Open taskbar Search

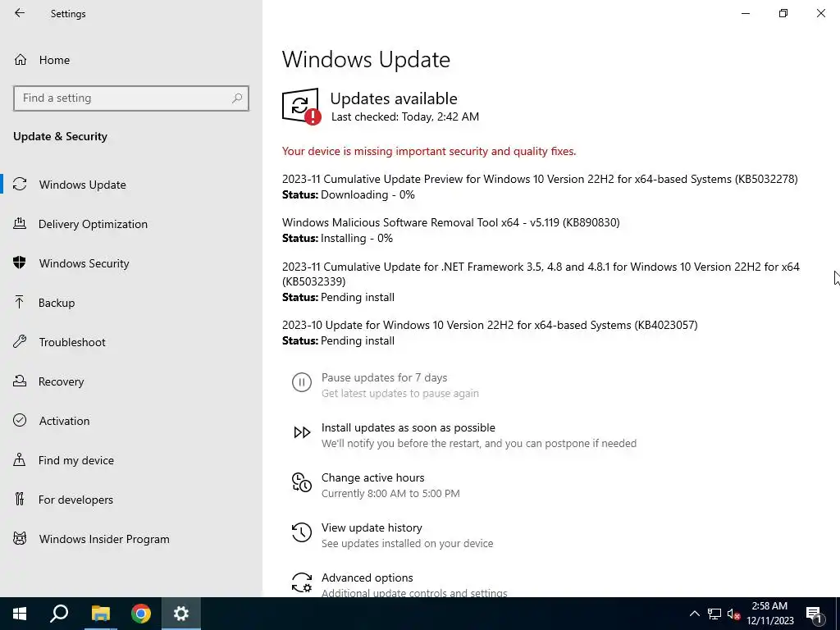click(x=59, y=614)
